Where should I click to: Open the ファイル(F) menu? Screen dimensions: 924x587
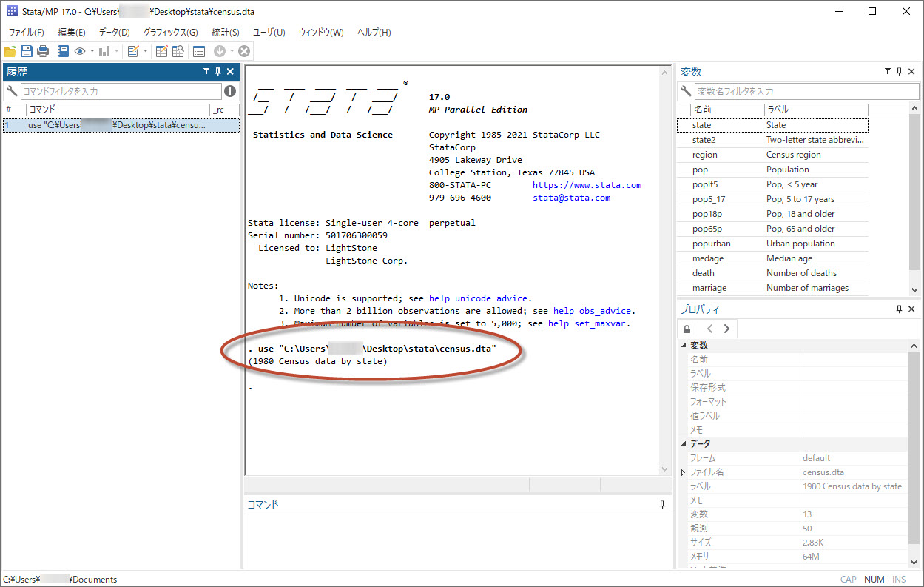pos(26,33)
